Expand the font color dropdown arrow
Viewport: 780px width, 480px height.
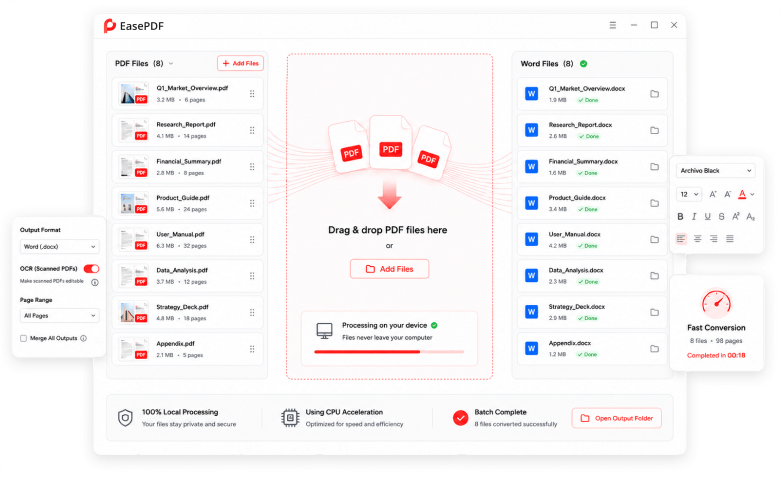pyautogui.click(x=752, y=194)
